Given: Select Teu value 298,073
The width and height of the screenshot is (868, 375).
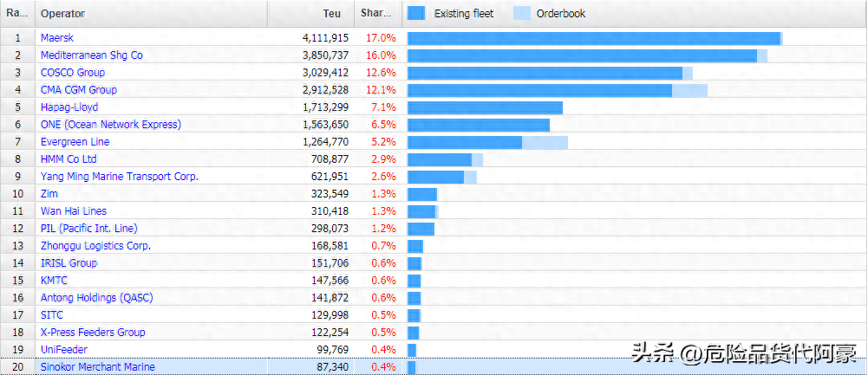Looking at the screenshot, I should click(x=330, y=228).
